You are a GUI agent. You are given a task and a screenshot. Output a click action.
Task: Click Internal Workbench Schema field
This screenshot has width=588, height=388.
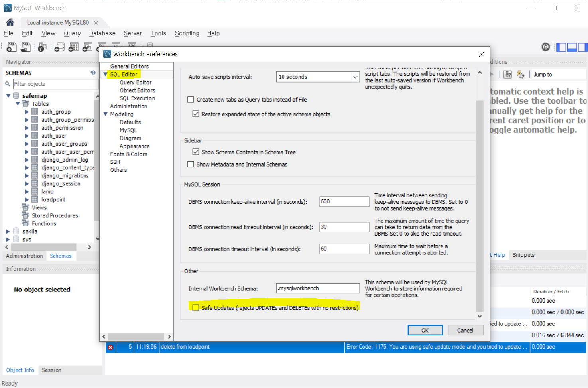pyautogui.click(x=318, y=288)
